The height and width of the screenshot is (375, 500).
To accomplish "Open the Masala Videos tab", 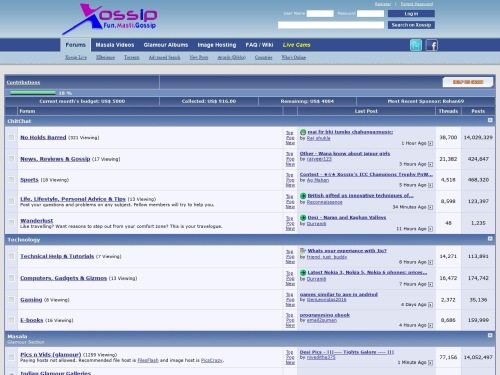I will [x=115, y=45].
